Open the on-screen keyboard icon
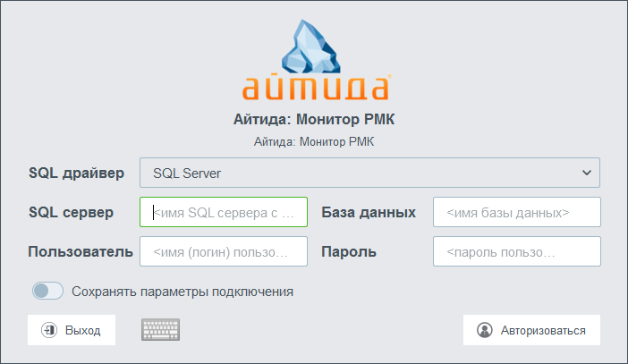 click(x=161, y=330)
